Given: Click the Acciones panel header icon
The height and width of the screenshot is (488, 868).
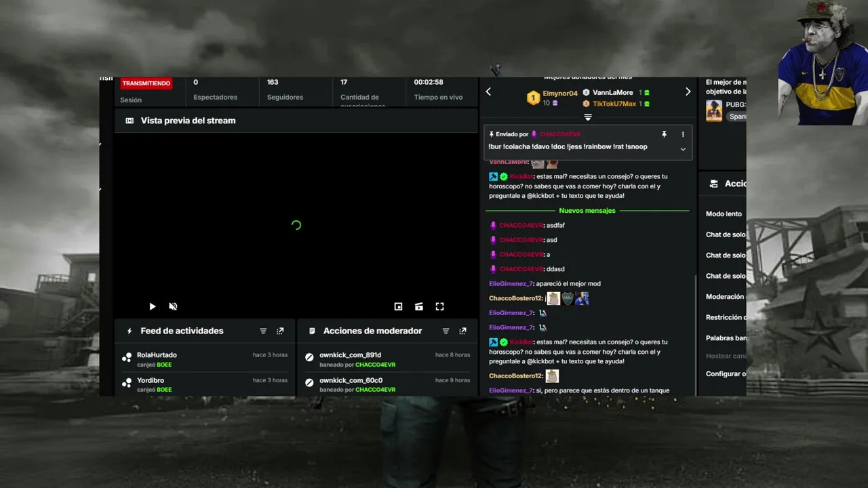Looking at the screenshot, I should click(x=713, y=184).
